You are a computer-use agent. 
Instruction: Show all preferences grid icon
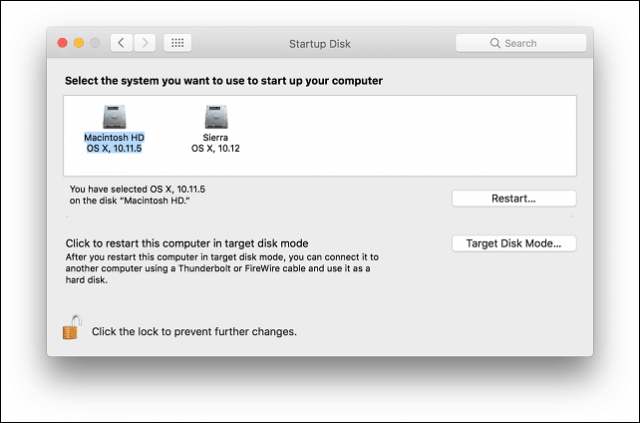[178, 43]
